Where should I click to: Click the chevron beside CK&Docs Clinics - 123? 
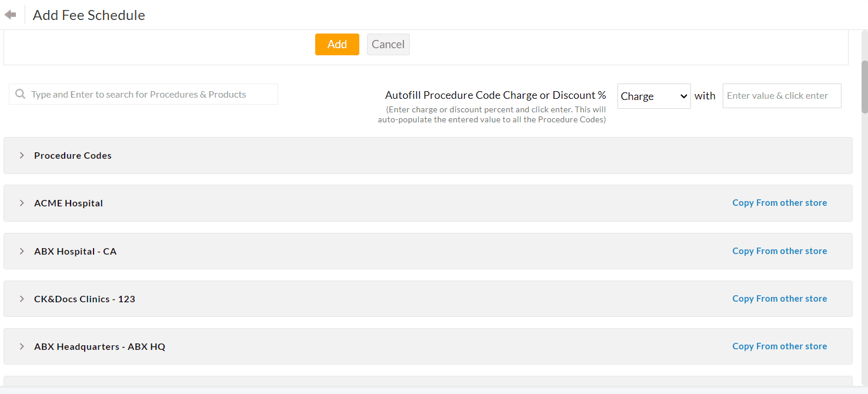click(x=22, y=298)
